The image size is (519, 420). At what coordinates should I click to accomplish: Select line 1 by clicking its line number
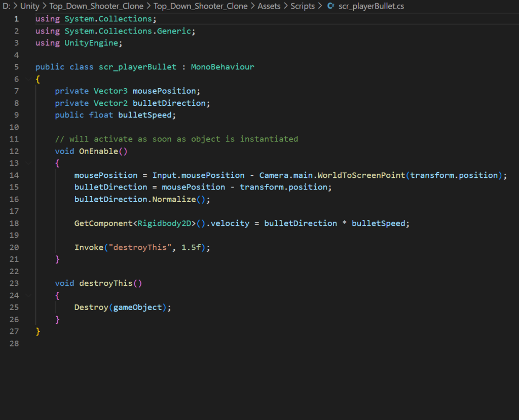point(16,19)
